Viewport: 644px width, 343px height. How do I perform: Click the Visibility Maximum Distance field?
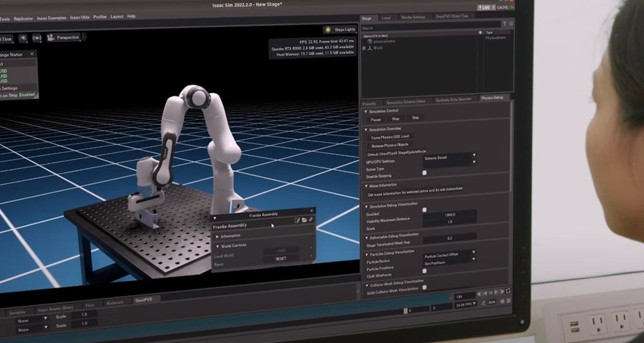449,214
